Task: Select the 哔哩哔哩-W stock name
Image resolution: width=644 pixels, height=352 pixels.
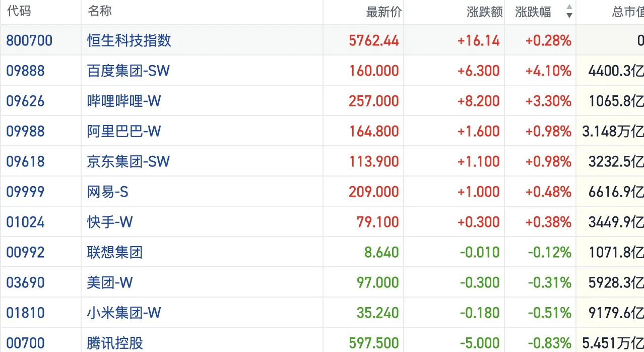Action: tap(124, 101)
